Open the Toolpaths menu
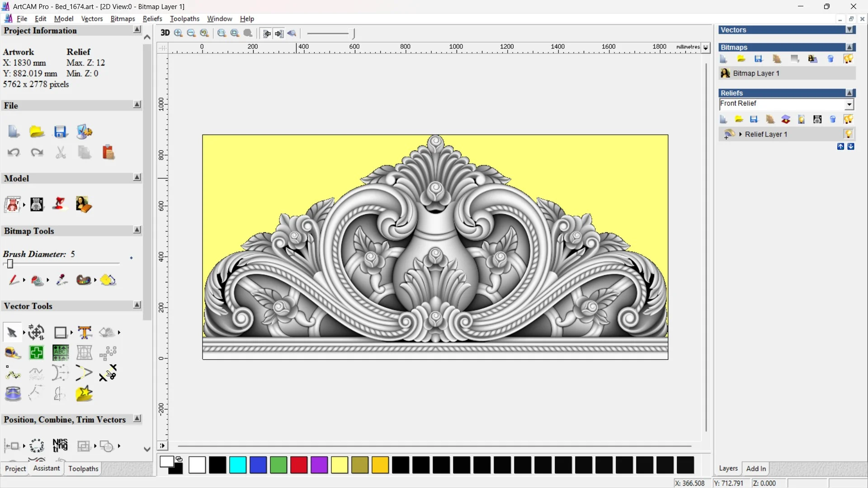Viewport: 868px width, 488px height. tap(184, 19)
